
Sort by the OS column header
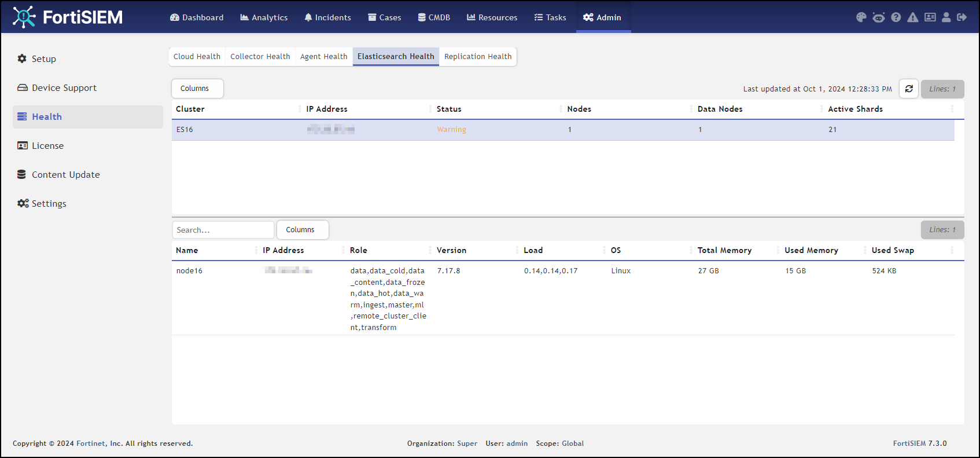[616, 250]
